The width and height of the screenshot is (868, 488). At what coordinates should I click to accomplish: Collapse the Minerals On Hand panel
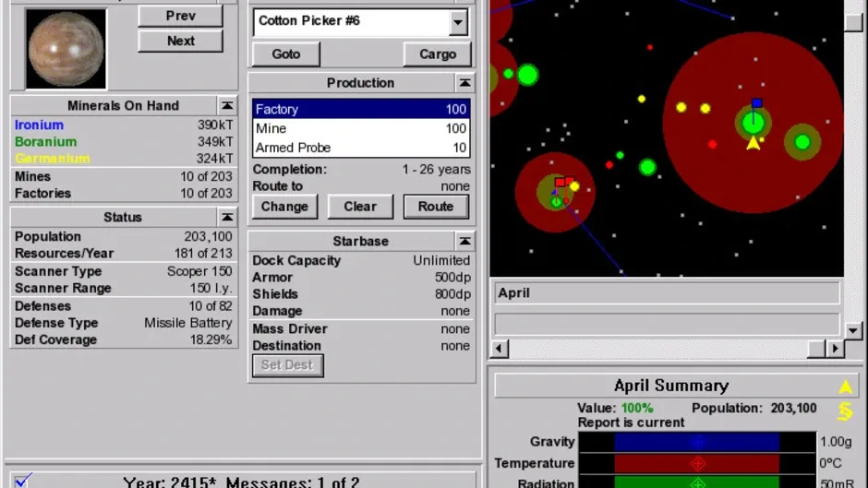227,106
